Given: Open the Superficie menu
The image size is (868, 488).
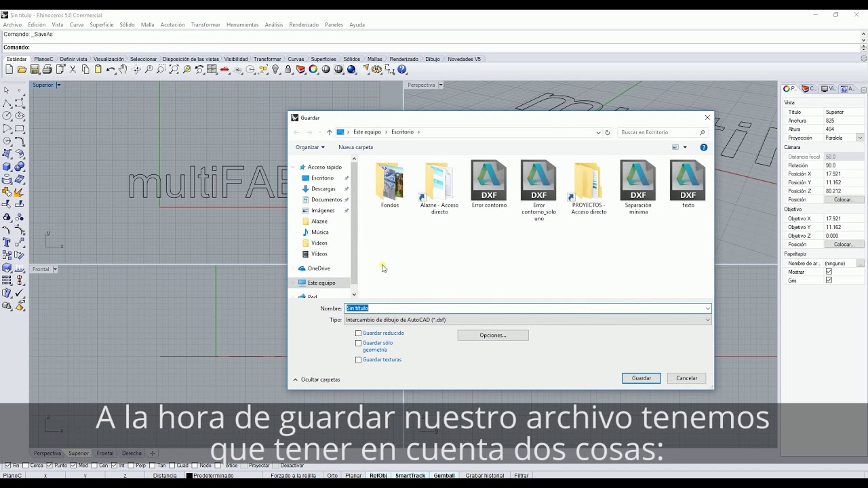Looking at the screenshot, I should (x=102, y=24).
